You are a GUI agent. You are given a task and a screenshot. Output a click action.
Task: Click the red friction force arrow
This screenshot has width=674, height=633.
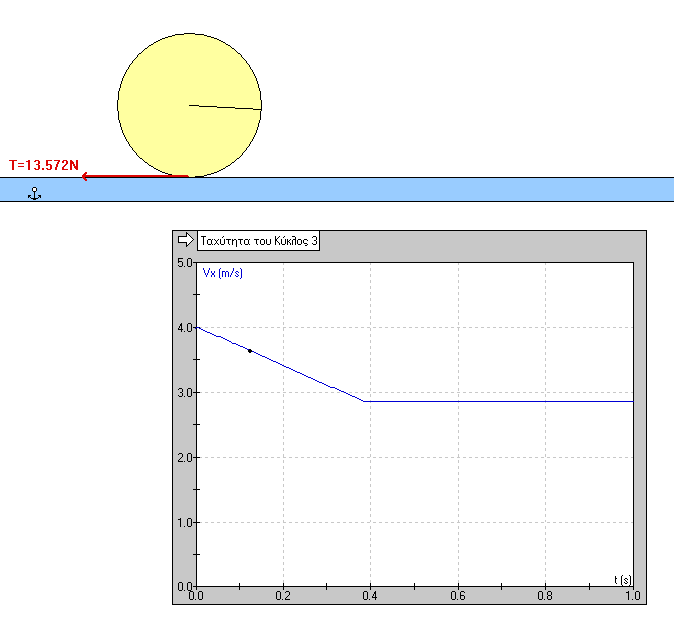[135, 176]
